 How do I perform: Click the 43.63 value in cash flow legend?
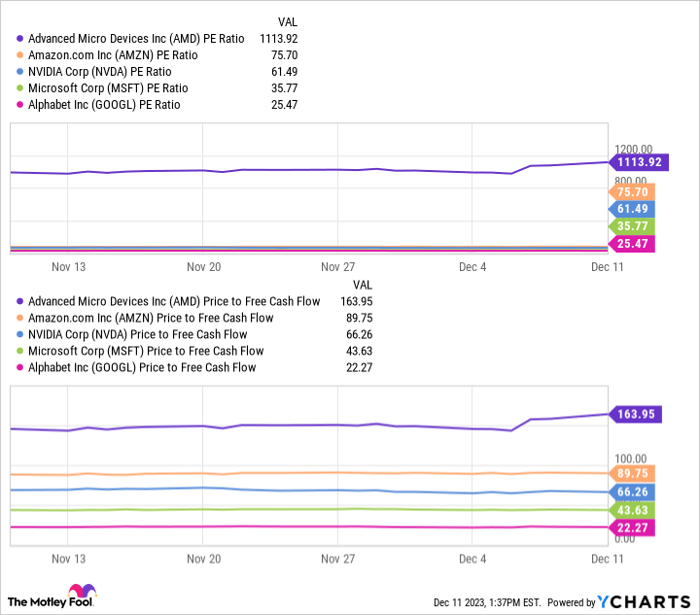359,351
